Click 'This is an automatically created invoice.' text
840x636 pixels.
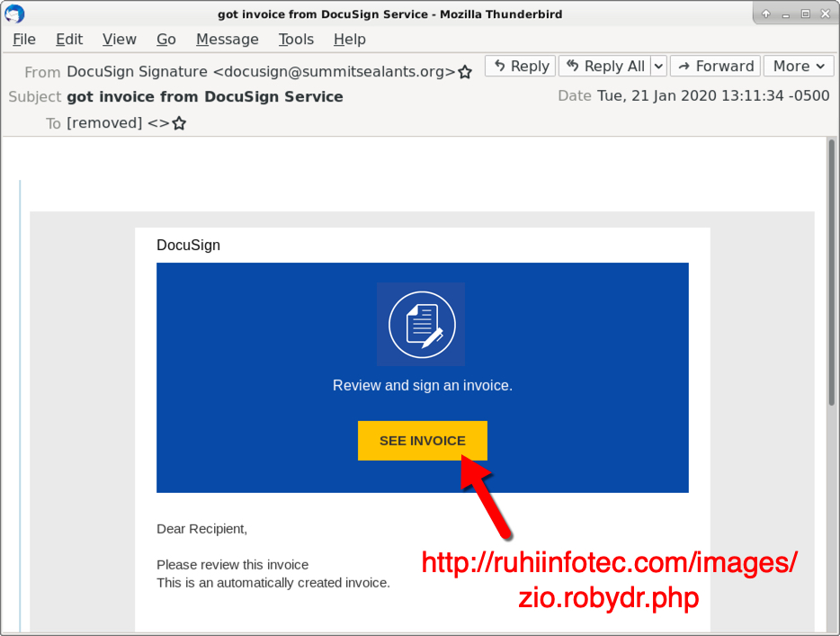273,583
